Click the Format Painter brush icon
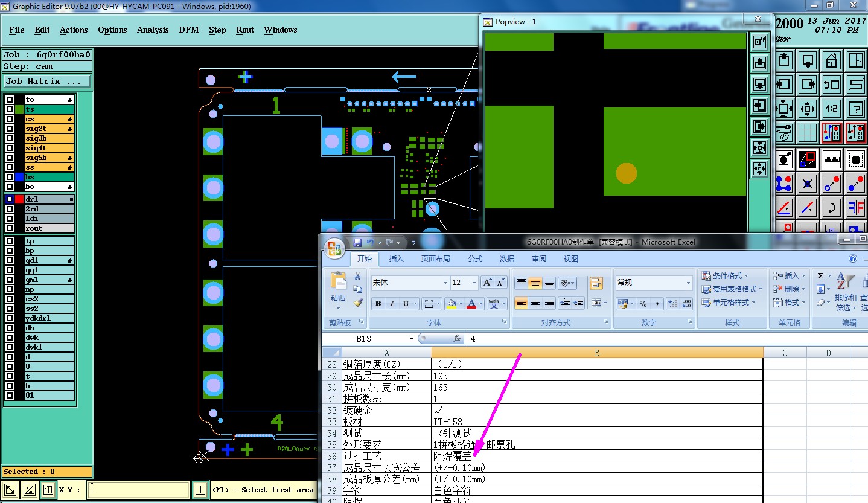The image size is (868, 503). click(357, 303)
